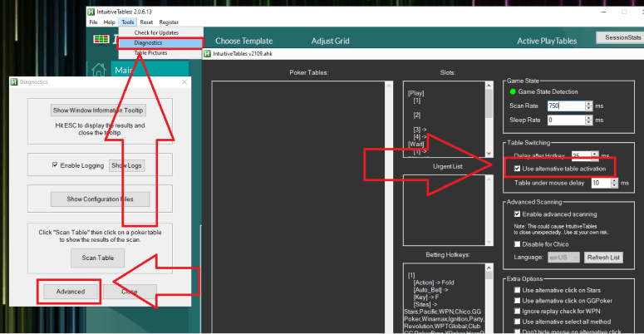This screenshot has height=334, width=644.
Task: Increase Scan Rate with up arrow
Action: (x=589, y=103)
